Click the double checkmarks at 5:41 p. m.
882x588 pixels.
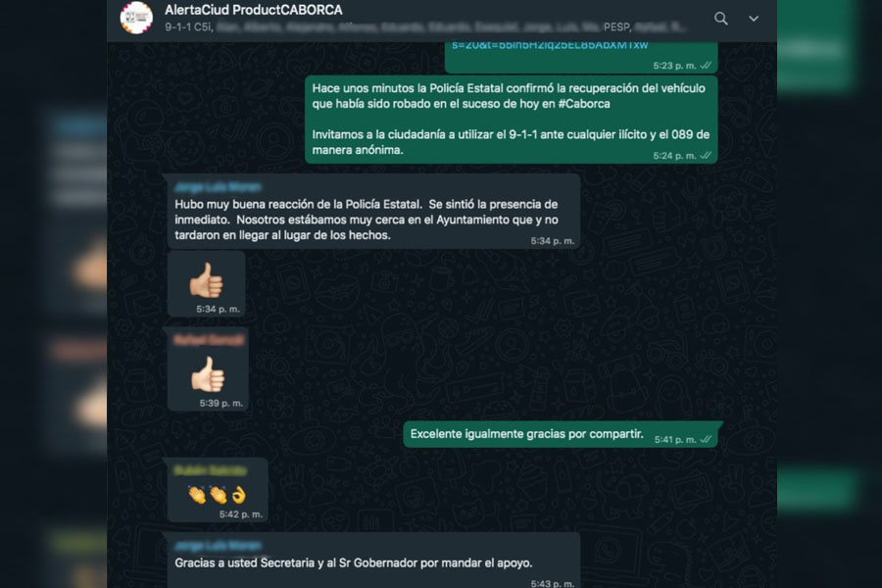click(x=706, y=439)
